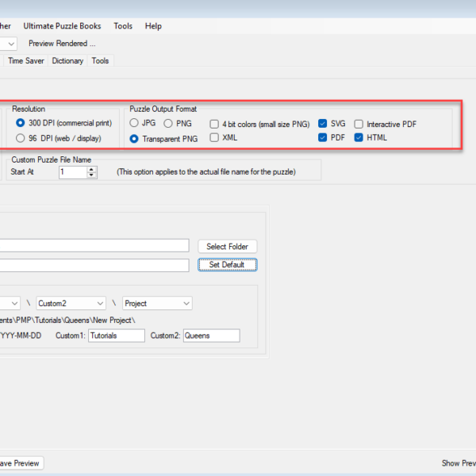
Task: Click into the Custom2 Queens text field
Action: coord(210,336)
